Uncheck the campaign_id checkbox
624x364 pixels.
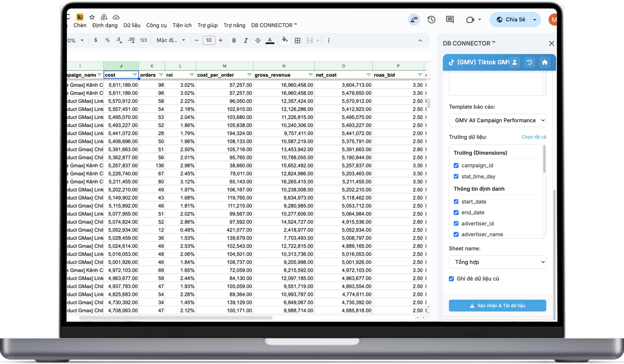(x=456, y=165)
